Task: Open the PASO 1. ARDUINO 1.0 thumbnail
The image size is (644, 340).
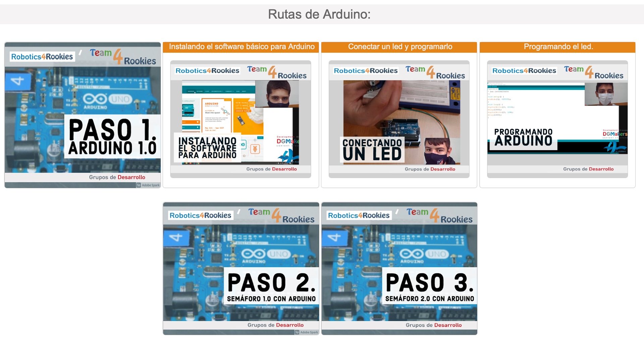Action: tap(83, 115)
